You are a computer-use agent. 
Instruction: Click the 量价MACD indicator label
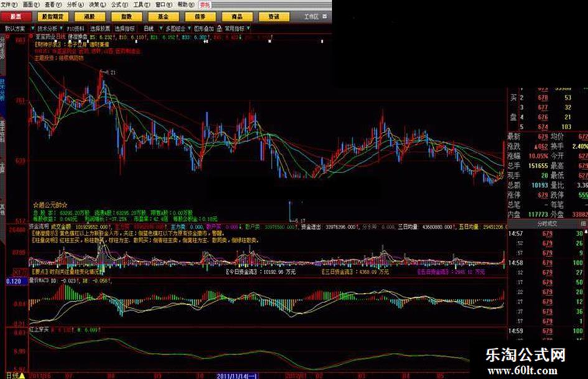(39, 280)
